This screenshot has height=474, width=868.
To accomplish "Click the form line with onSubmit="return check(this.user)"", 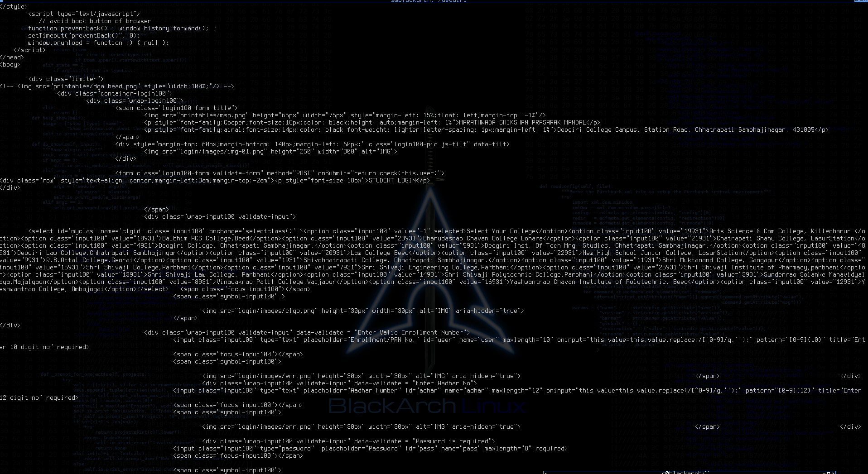I will [x=280, y=173].
